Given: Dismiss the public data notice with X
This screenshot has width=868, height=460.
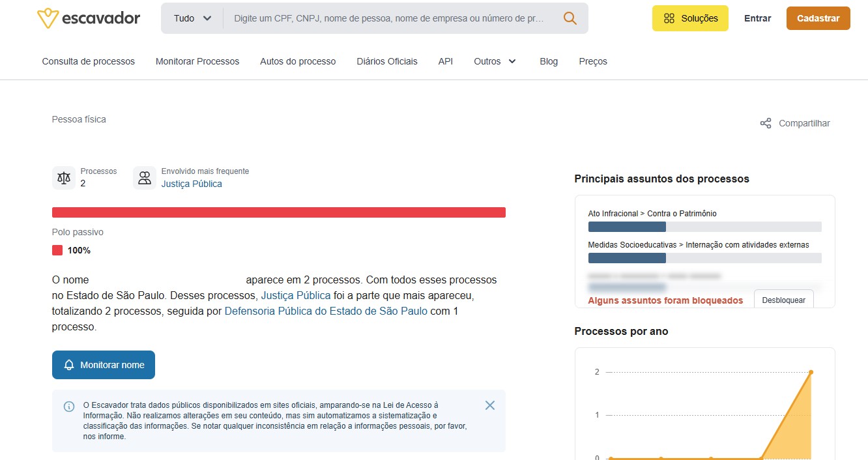Looking at the screenshot, I should click(x=490, y=405).
